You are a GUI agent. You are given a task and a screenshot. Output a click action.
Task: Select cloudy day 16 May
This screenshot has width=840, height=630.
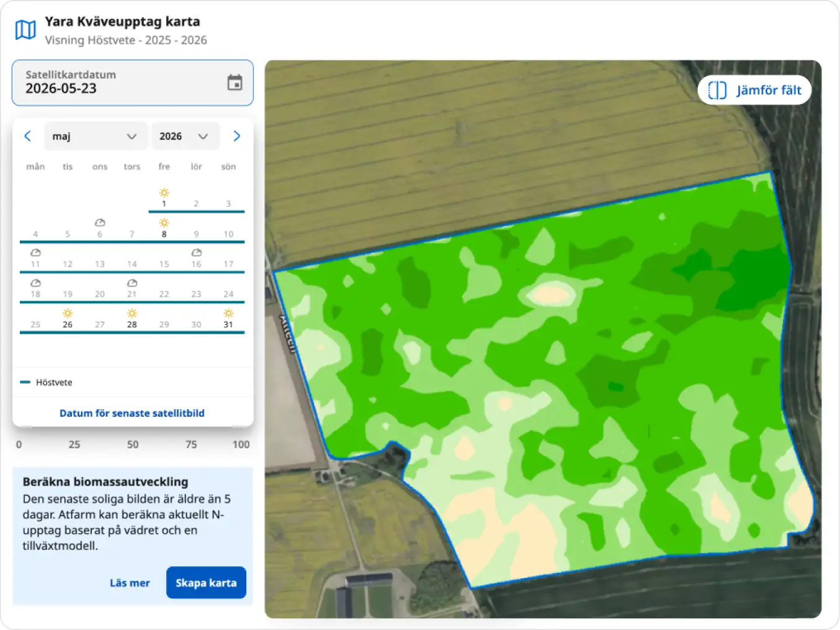click(x=196, y=258)
